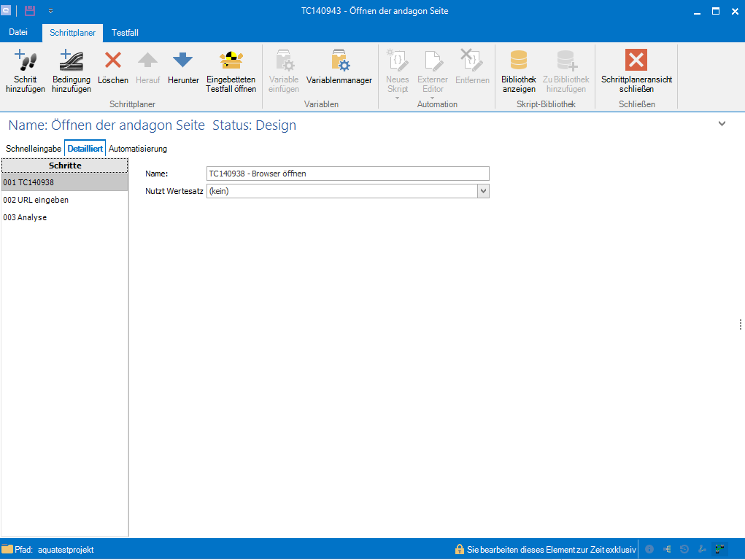This screenshot has height=560, width=745.
Task: Switch to the Schnelleingabe tab
Action: click(x=34, y=149)
